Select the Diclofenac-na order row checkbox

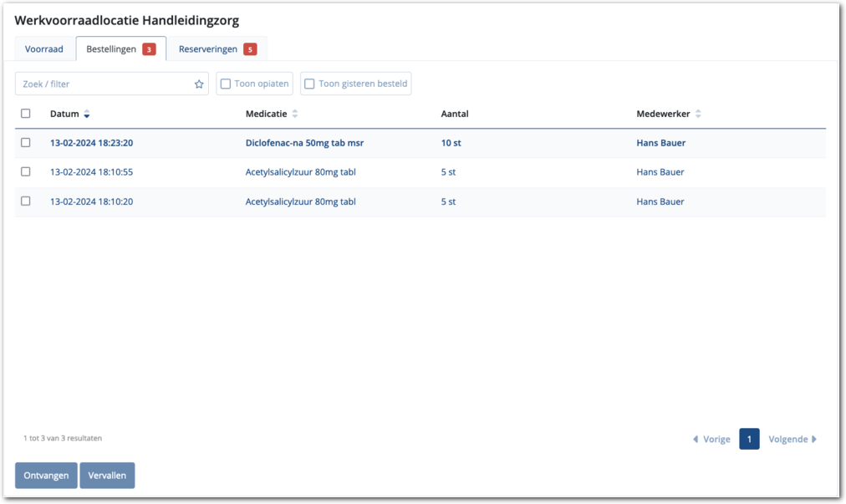pyautogui.click(x=26, y=143)
